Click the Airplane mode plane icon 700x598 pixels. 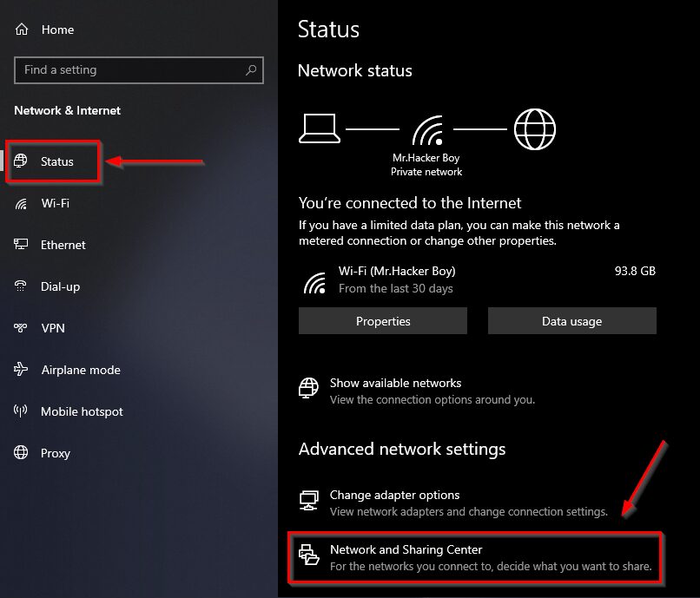click(21, 370)
